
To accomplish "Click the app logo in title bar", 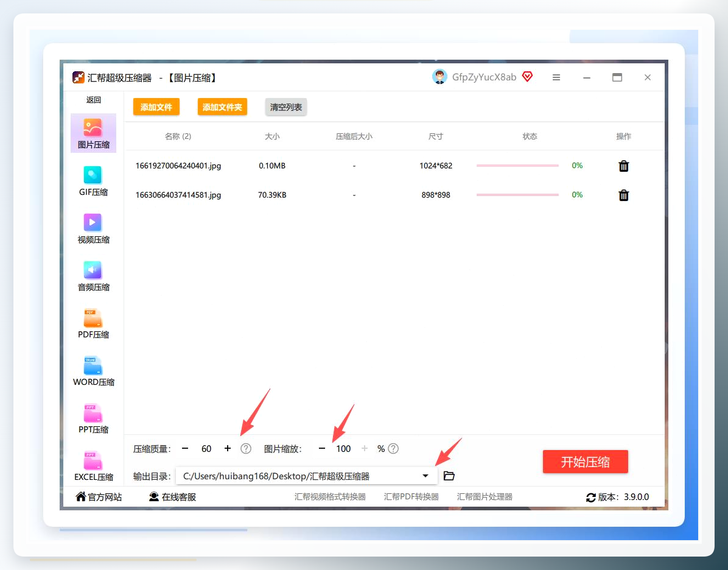I will coord(79,77).
